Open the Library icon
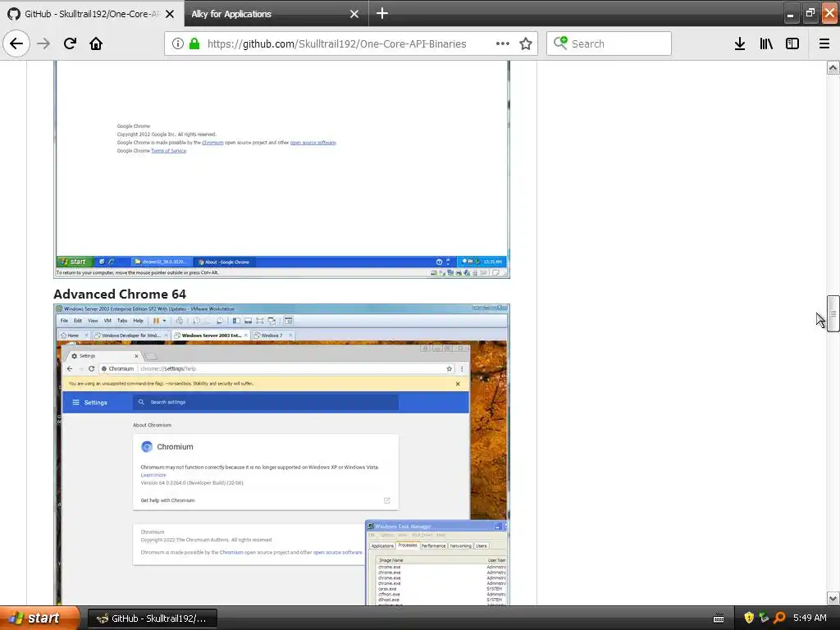840x630 pixels. coord(766,44)
